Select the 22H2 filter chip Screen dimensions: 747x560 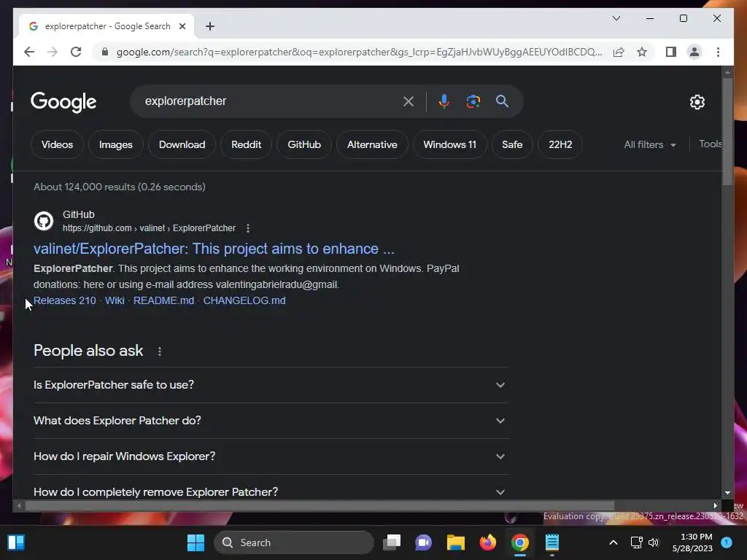click(x=560, y=144)
